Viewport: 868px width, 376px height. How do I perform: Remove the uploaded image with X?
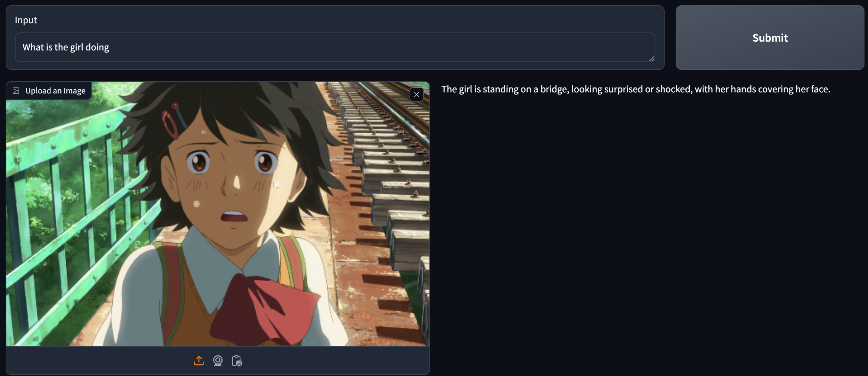pos(417,95)
